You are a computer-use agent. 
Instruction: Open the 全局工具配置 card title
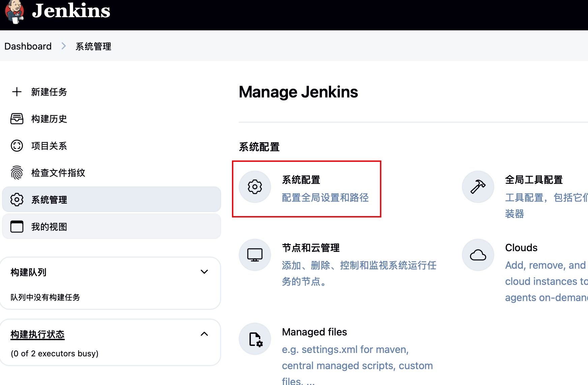[x=534, y=180]
